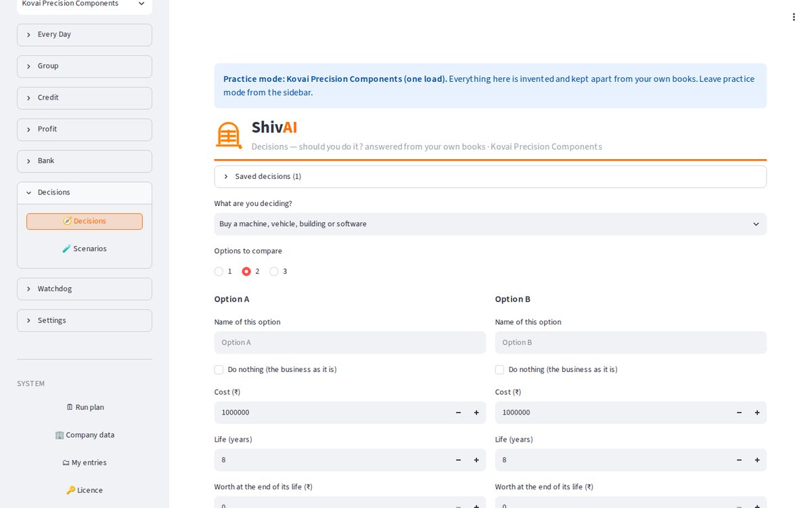Click Option A name field
Viewport: 812px width, 508px height.
pyautogui.click(x=350, y=343)
